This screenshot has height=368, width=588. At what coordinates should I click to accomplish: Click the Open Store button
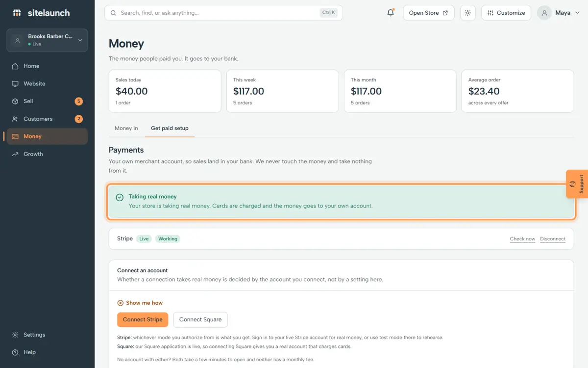coord(428,13)
